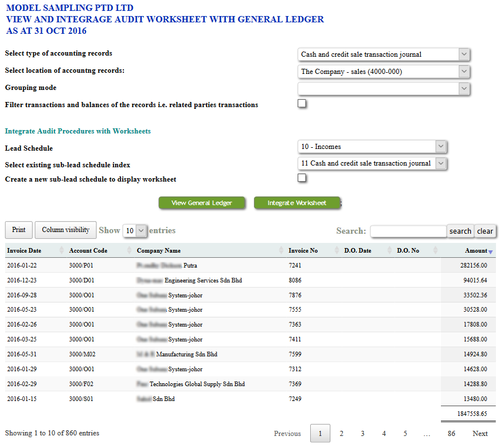The height and width of the screenshot is (448, 504).
Task: Expand the Grouping mode dropdown
Action: click(x=384, y=88)
